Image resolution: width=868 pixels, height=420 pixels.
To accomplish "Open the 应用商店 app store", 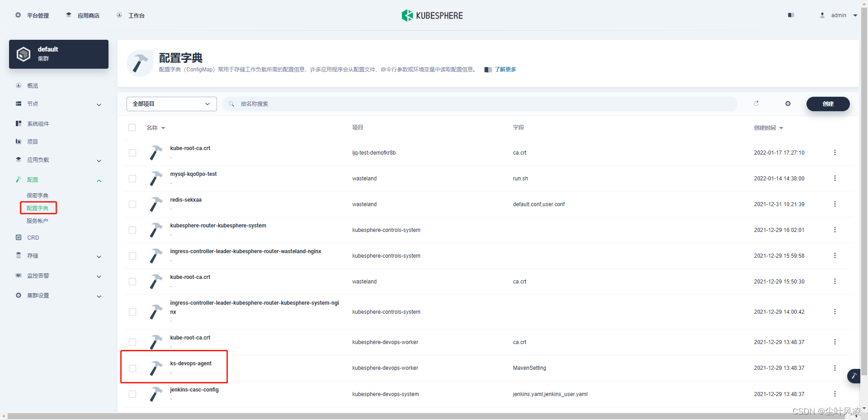I will click(x=83, y=15).
